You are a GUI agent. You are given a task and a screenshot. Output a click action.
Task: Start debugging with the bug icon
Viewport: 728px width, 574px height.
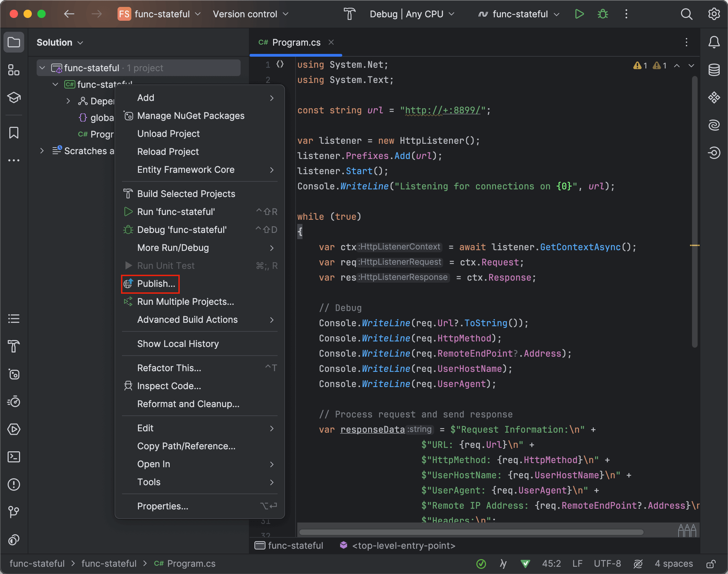click(603, 14)
